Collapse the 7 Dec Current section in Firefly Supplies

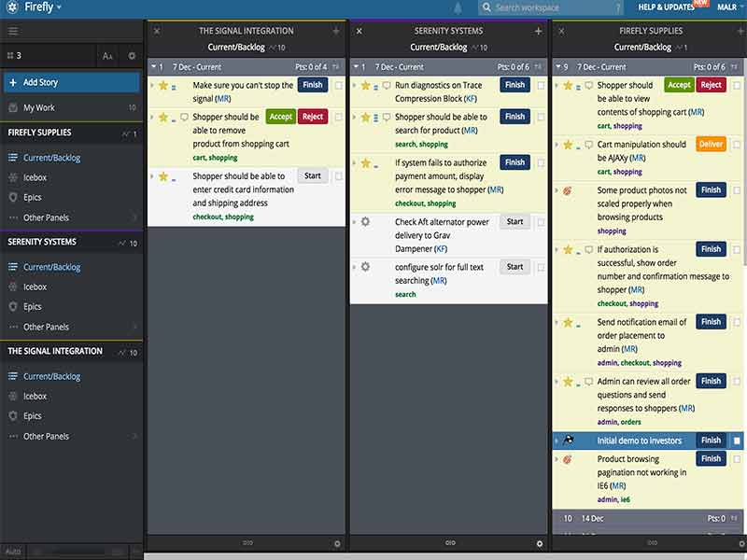click(x=557, y=66)
